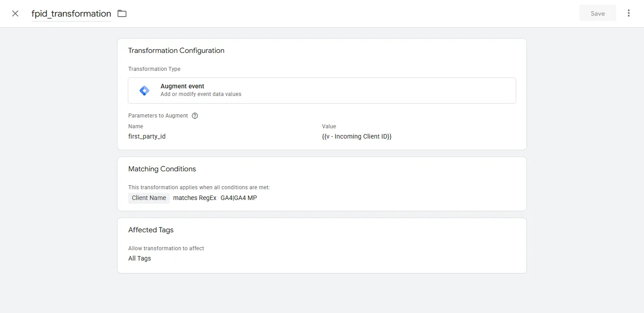Click 'Allow transformation to affect' label
This screenshot has height=313, width=644.
(x=166, y=248)
